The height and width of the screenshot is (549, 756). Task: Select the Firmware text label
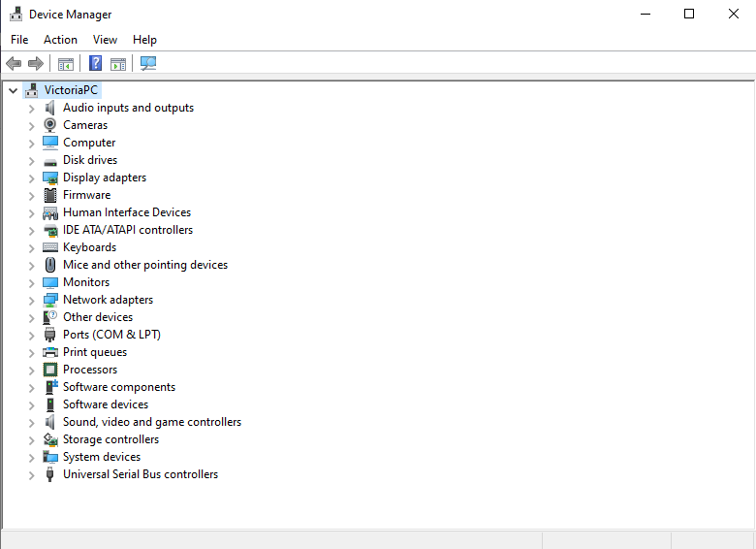click(87, 195)
